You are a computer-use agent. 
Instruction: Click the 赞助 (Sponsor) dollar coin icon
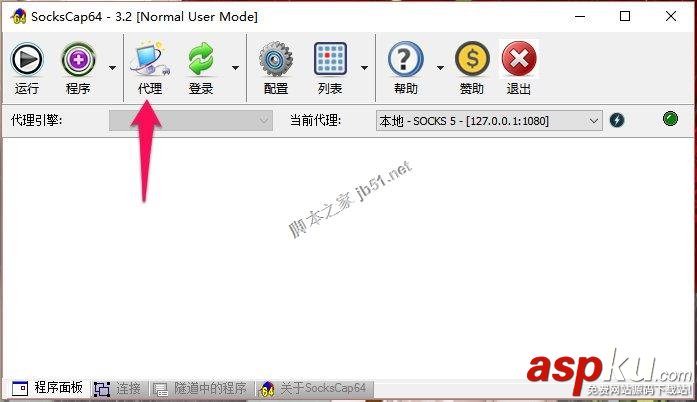click(472, 59)
